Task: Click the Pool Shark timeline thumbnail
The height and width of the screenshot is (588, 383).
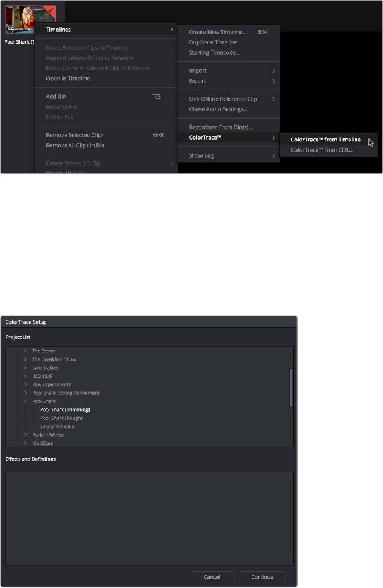Action: point(30,20)
